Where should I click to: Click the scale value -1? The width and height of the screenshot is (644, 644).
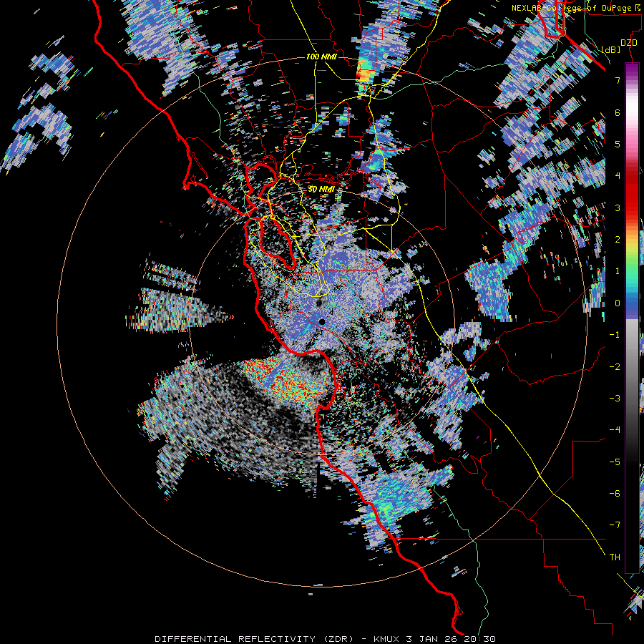615,335
